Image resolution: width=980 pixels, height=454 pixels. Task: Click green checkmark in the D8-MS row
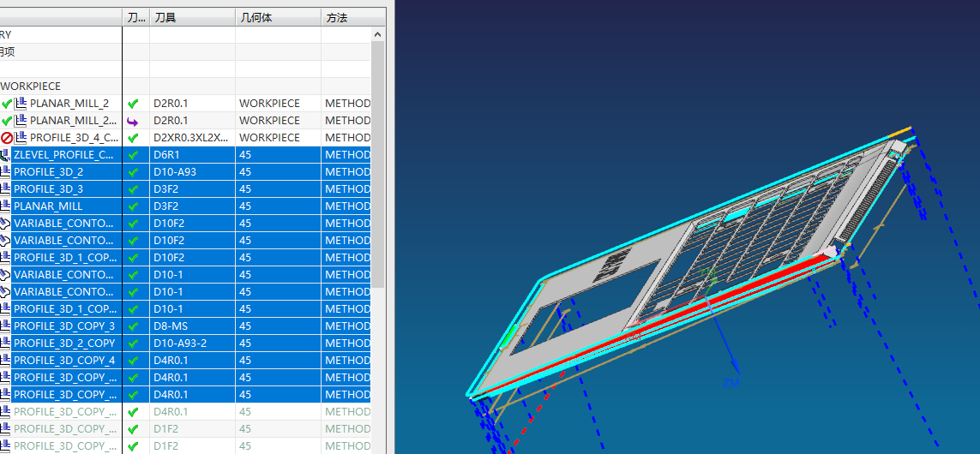133,326
